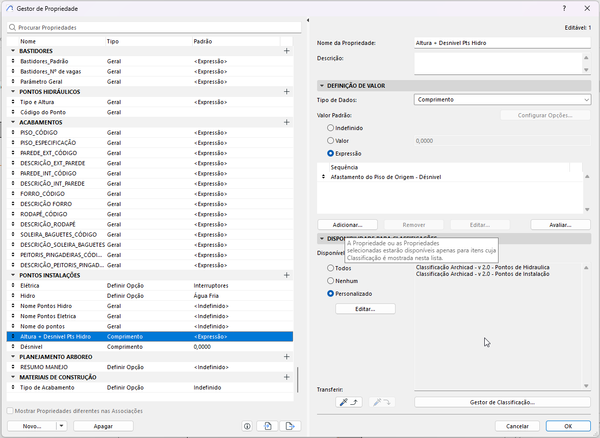Viewport: 600px width, 438px height.
Task: Collapse the PONTOS HIDRÁULICOS group
Action: pos(13,91)
